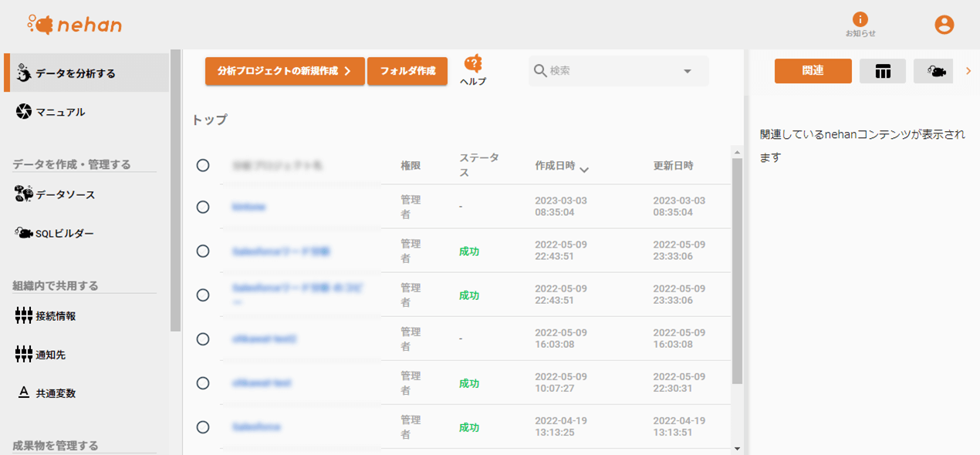Click the 通知先 sidebar icon
The image size is (980, 455).
tap(24, 354)
